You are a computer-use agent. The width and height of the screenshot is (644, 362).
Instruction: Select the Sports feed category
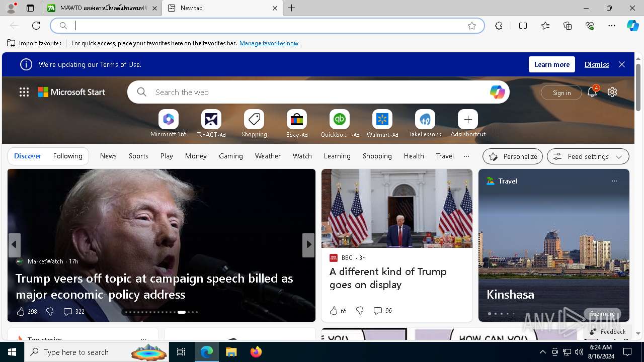click(x=138, y=156)
